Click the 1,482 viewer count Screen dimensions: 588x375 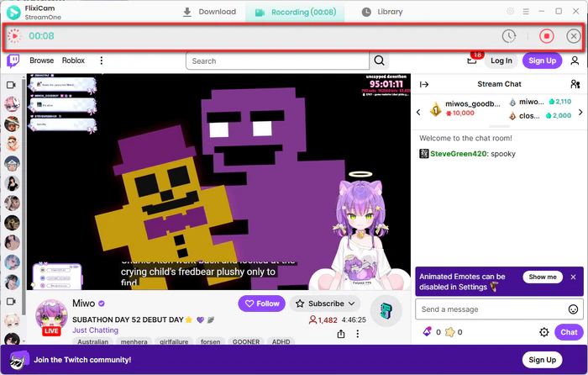point(323,320)
